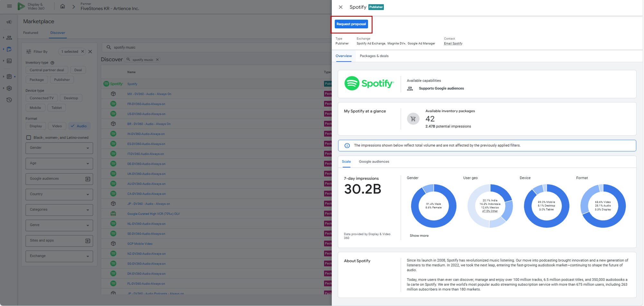Screen dimensions: 644x306
Task: Click the Gender donut chart
Action: click(x=433, y=206)
